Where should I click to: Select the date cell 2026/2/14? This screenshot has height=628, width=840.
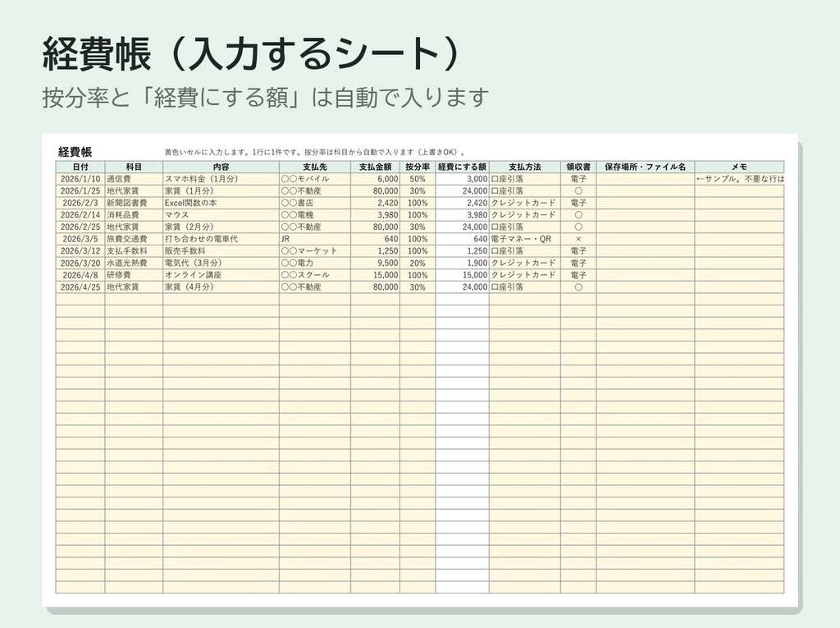[x=80, y=215]
